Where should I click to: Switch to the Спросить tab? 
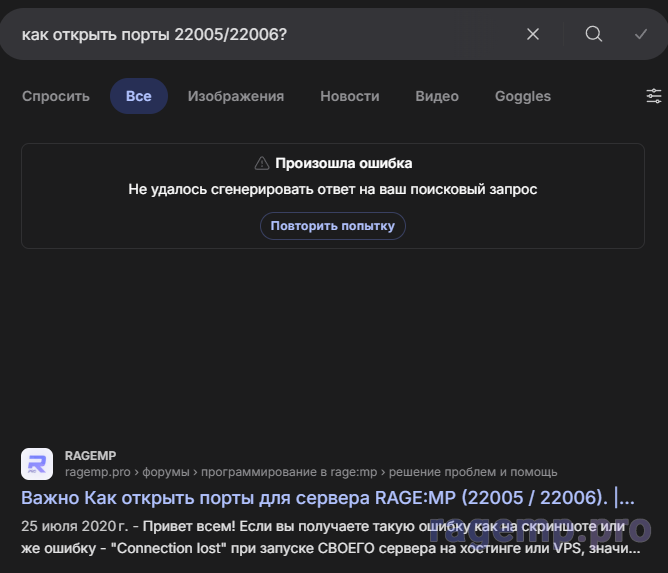coord(56,96)
